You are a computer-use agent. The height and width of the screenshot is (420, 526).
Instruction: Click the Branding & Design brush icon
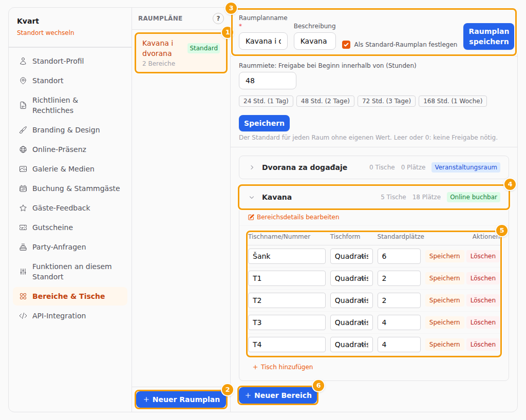23,130
